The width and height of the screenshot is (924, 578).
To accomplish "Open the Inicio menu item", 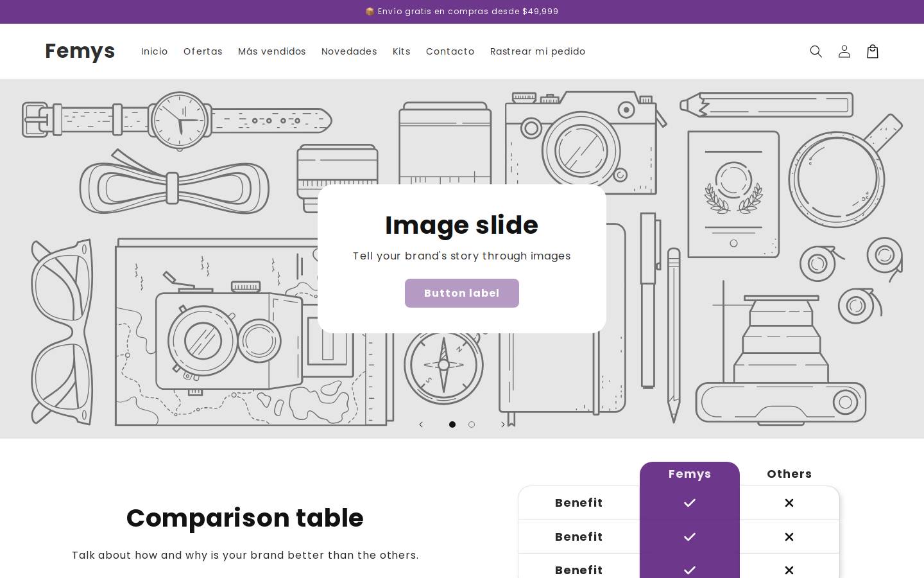I will pyautogui.click(x=155, y=51).
